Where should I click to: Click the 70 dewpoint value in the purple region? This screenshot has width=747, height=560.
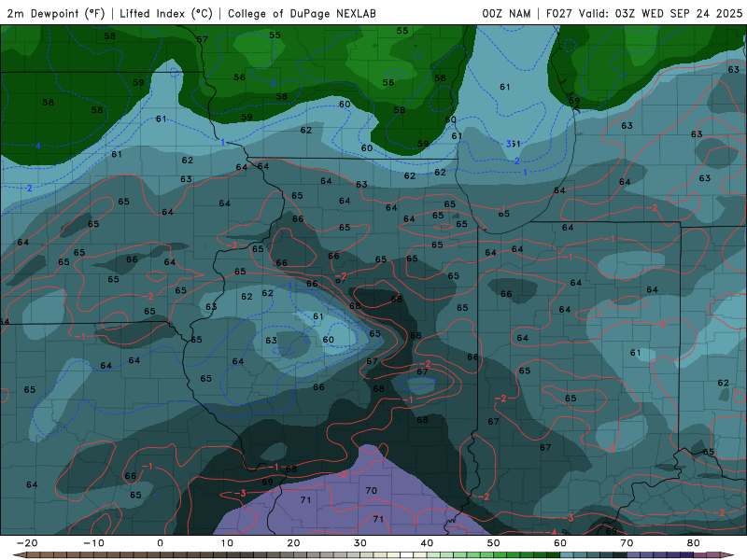tap(371, 491)
